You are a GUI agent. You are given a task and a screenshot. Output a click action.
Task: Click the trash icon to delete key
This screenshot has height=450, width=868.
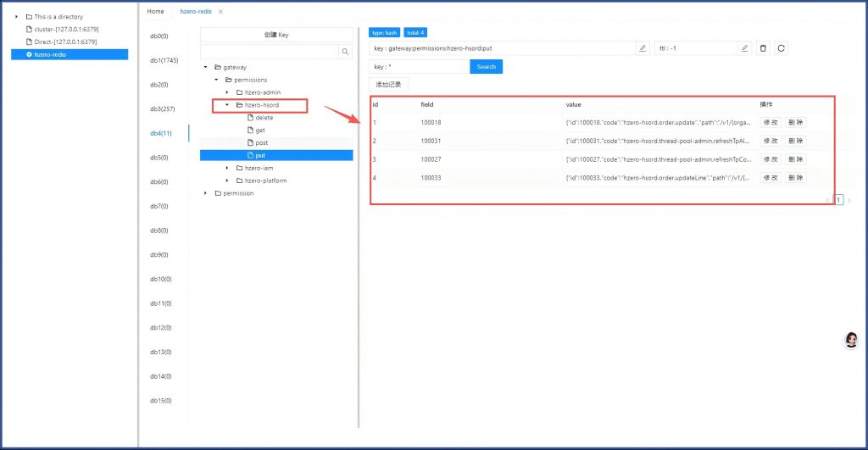[763, 48]
